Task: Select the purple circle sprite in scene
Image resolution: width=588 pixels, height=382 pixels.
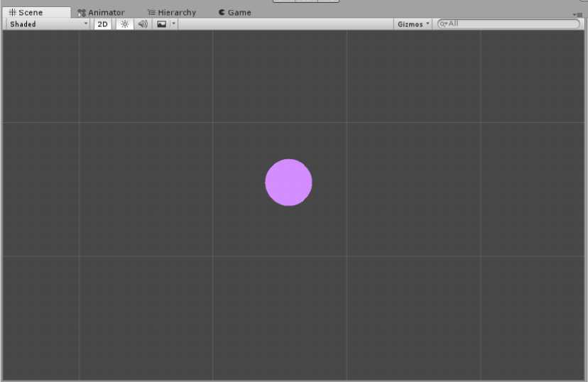Action: 288,182
